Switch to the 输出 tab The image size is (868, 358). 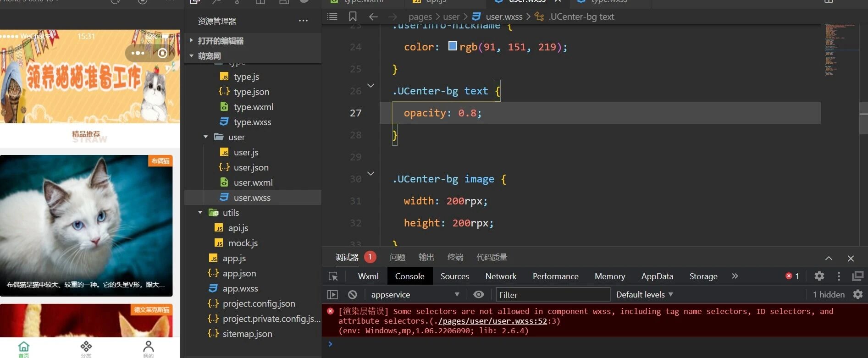(x=426, y=257)
